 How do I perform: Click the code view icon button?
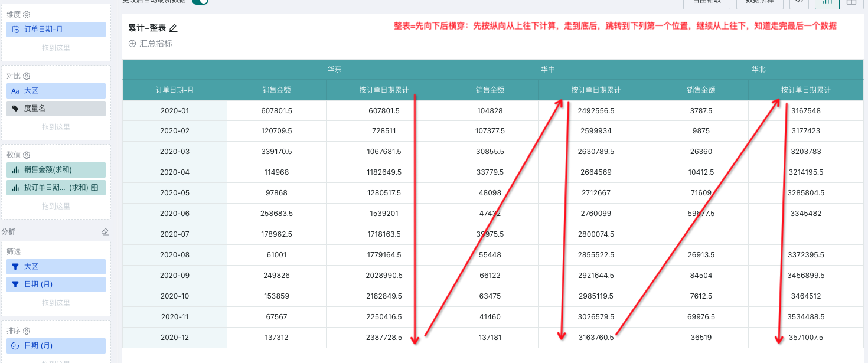(799, 2)
